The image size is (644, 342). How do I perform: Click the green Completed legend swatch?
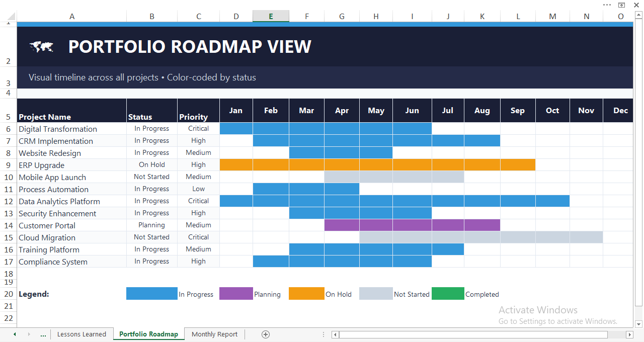pyautogui.click(x=448, y=294)
